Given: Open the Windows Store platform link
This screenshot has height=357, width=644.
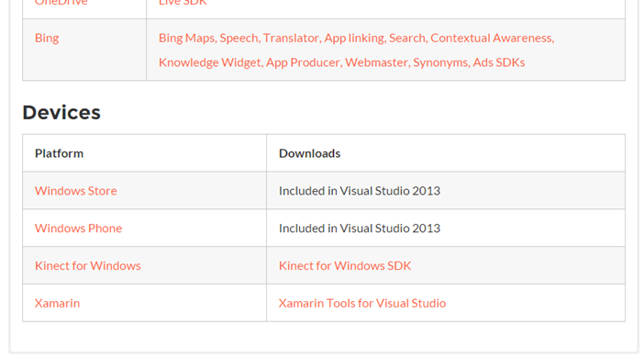Looking at the screenshot, I should (x=76, y=191).
